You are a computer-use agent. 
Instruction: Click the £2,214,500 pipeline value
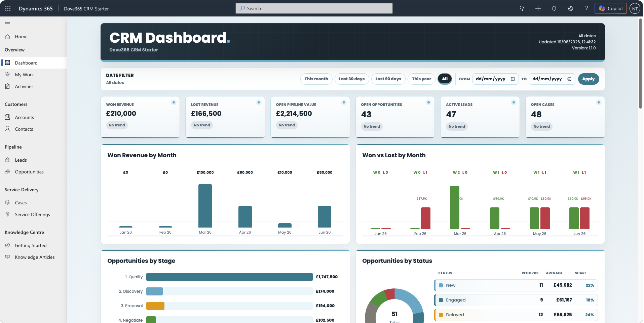coord(294,114)
